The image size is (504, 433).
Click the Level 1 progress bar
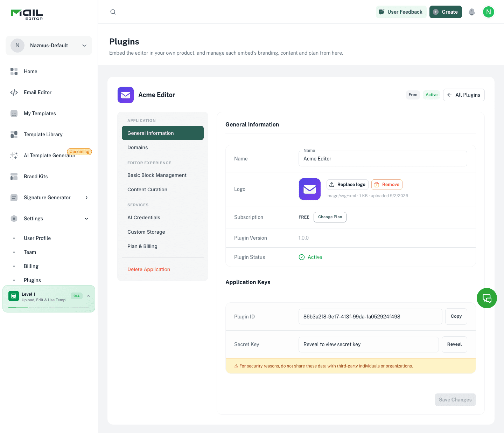[x=49, y=308]
